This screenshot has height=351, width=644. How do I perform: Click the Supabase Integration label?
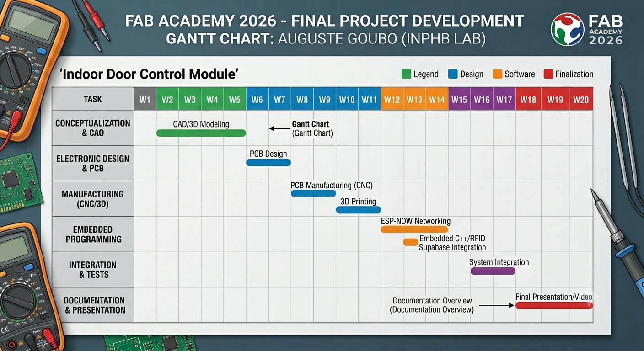(452, 247)
